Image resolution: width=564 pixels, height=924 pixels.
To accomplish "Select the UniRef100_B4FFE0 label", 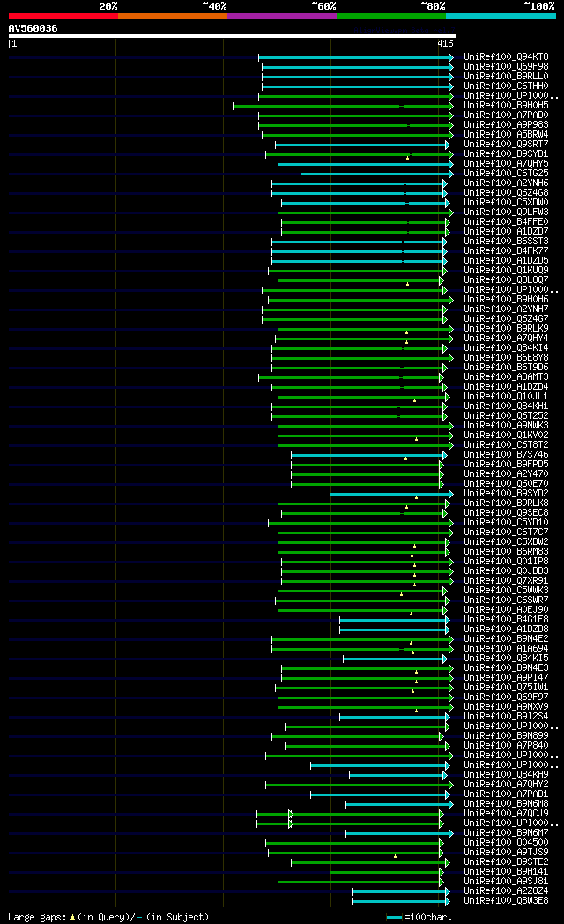I will coord(506,222).
